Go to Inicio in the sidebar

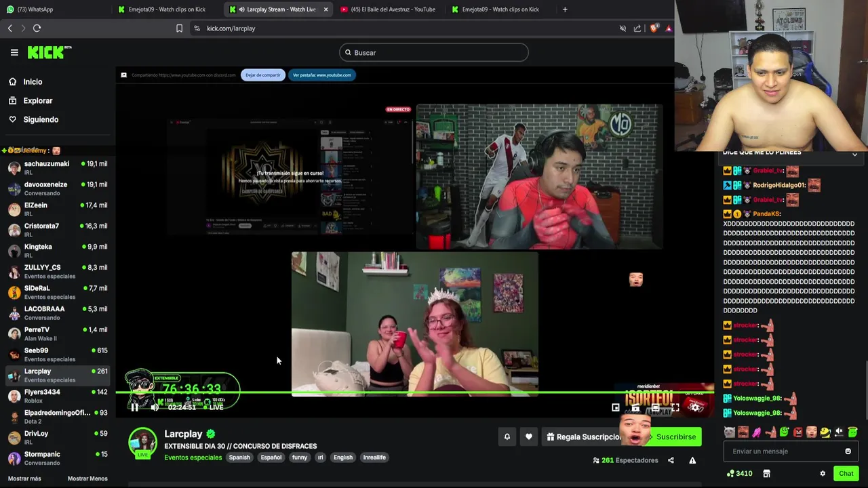pyautogui.click(x=33, y=81)
